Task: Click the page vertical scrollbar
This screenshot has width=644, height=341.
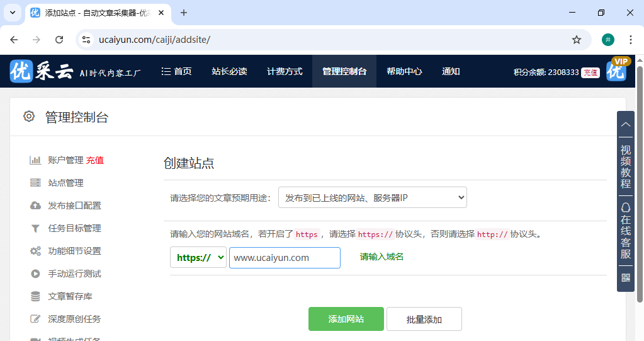Action: click(x=640, y=189)
